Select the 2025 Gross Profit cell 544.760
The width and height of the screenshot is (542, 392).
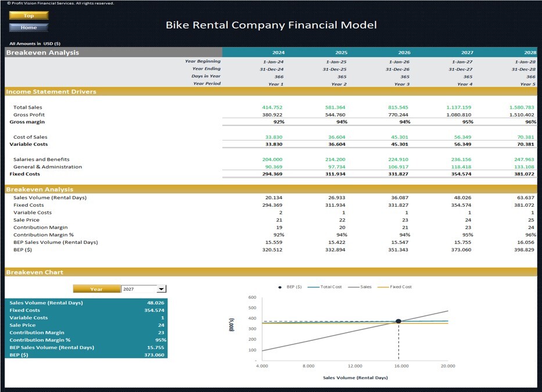[x=335, y=115]
